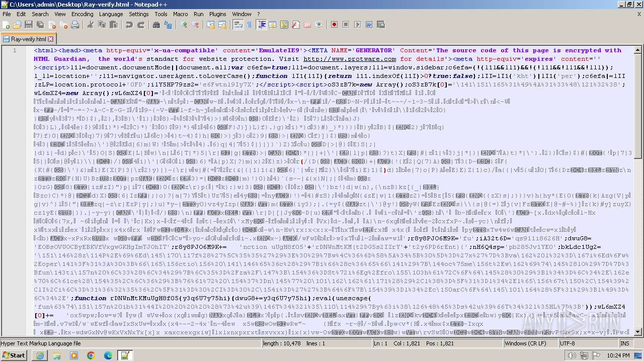Open the Plugins menu

point(218,14)
